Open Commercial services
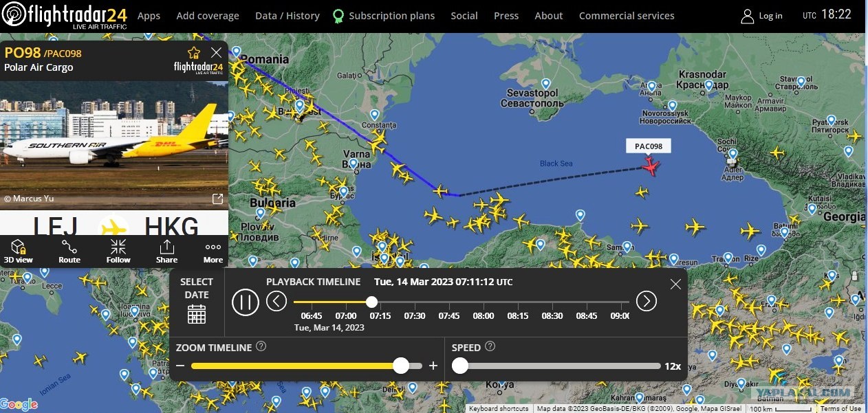Viewport: 868px width, 413px height. pos(627,15)
